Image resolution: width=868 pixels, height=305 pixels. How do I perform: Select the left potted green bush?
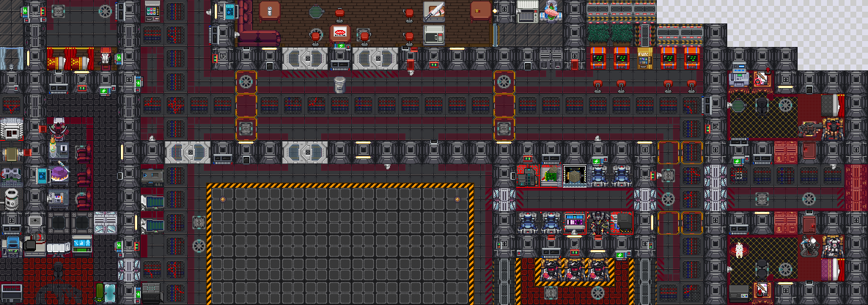tap(598, 34)
